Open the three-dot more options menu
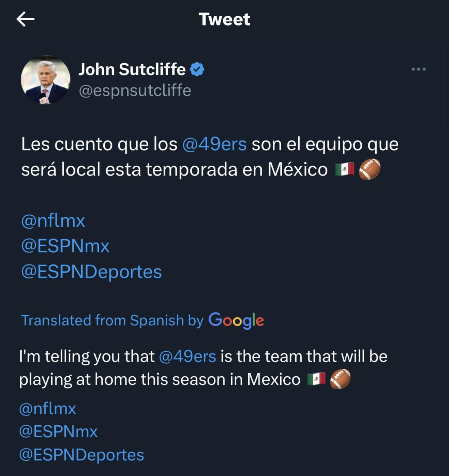The width and height of the screenshot is (449, 476). click(418, 69)
